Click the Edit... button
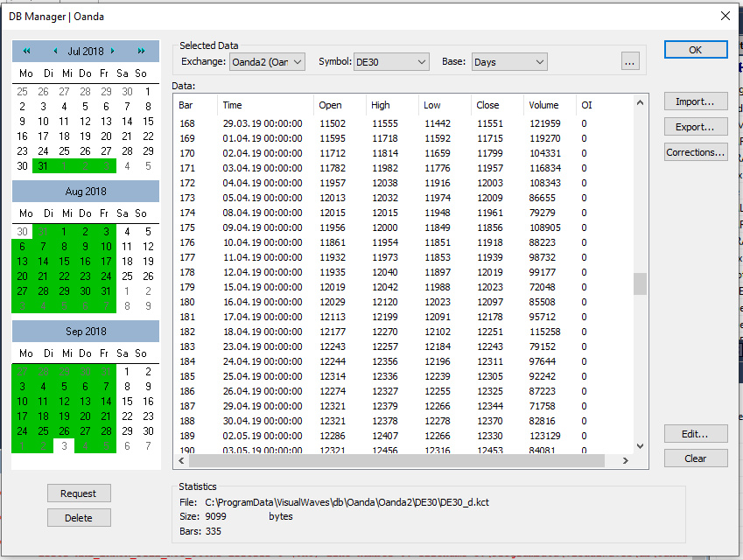 tap(696, 434)
